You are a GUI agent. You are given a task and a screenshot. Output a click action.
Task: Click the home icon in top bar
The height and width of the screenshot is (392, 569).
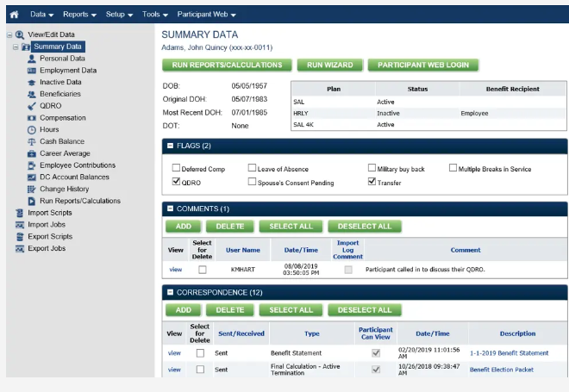[15, 15]
